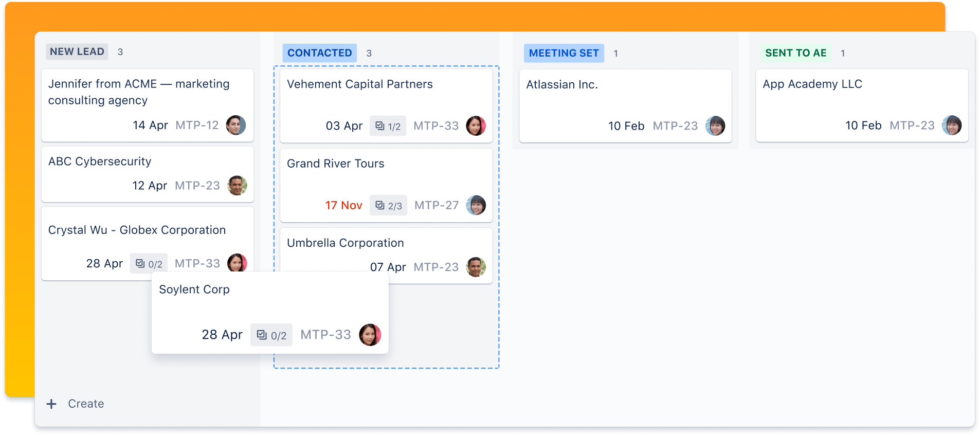The width and height of the screenshot is (980, 435).
Task: Open the NEW LEAD column header label
Action: (x=77, y=51)
